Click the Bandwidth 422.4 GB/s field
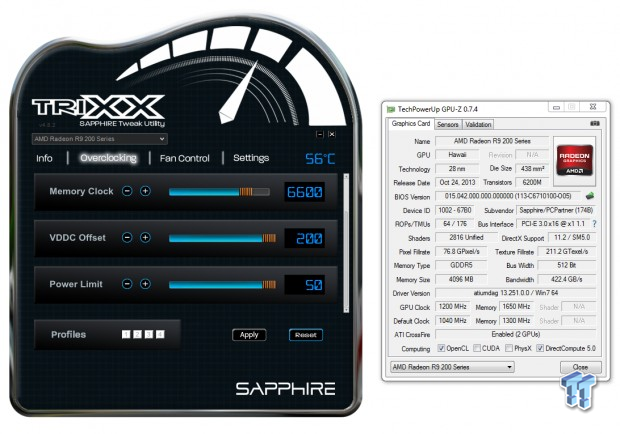620x434 pixels. coord(567,279)
